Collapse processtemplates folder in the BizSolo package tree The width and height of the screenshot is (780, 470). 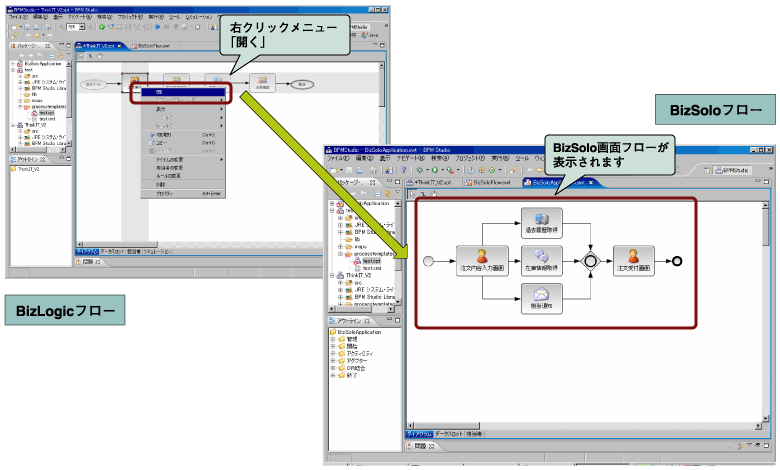coord(341,254)
